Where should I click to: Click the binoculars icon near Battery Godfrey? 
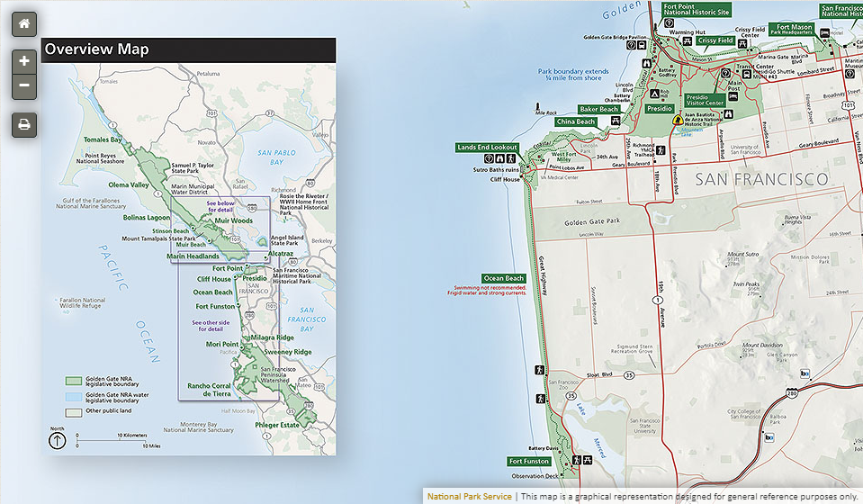(x=646, y=63)
